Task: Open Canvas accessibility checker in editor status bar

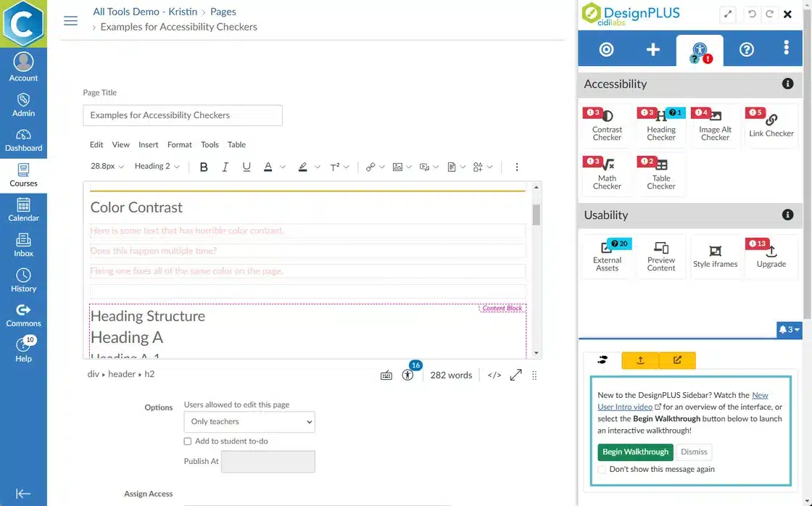Action: 408,375
